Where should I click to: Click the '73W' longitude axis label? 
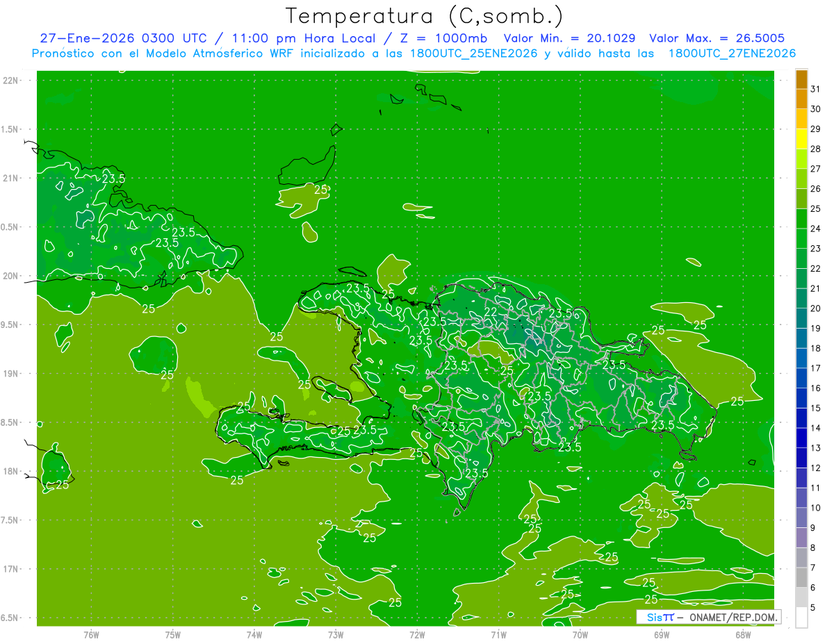[x=336, y=635]
